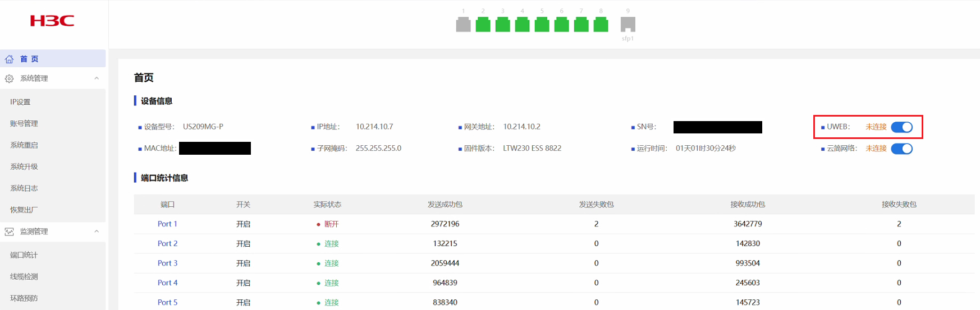
Task: Open the 系统升级 menu item
Action: pos(24,166)
